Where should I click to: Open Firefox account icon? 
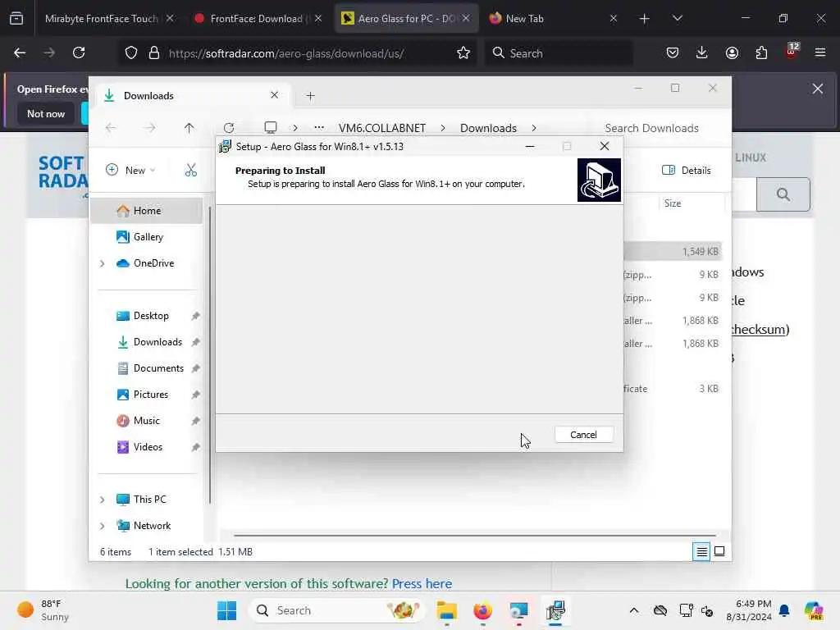(x=732, y=52)
